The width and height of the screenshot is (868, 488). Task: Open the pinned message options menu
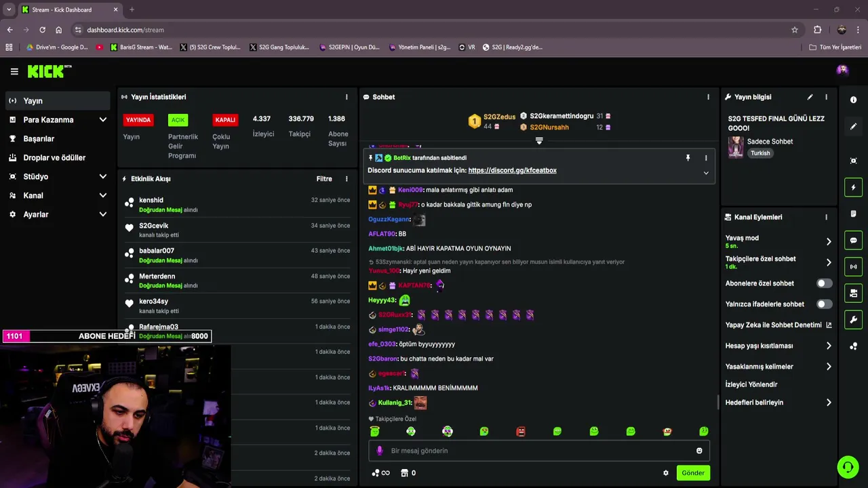706,158
